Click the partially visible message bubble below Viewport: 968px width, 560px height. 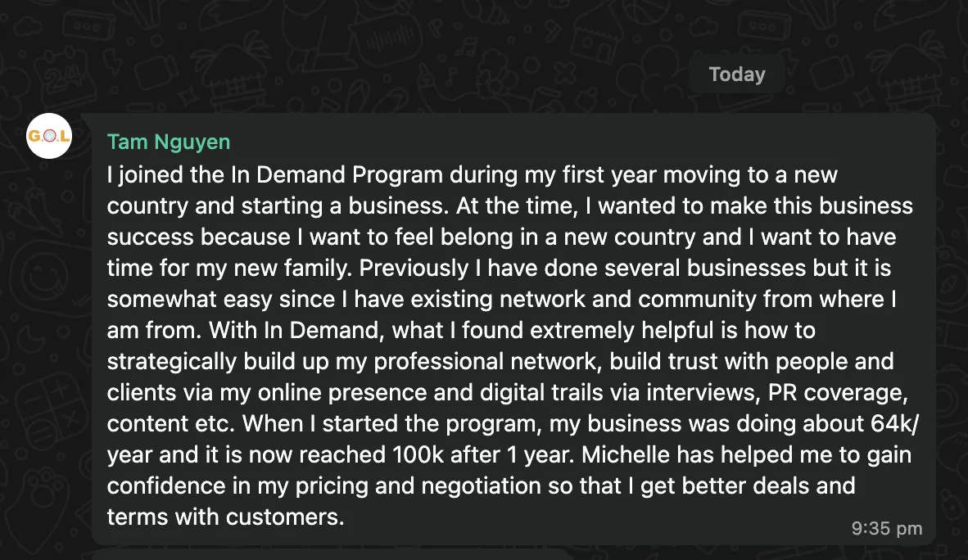coord(328,554)
